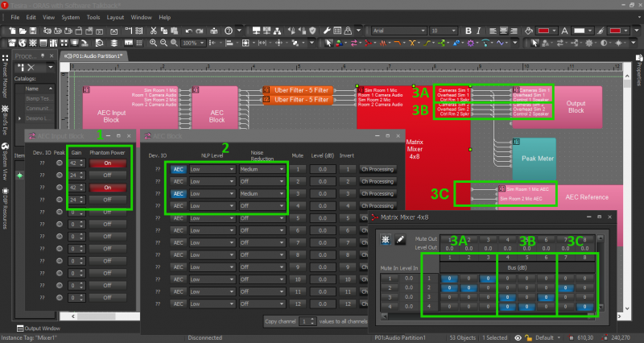Toggle AEC button on channel 3 row

(178, 193)
